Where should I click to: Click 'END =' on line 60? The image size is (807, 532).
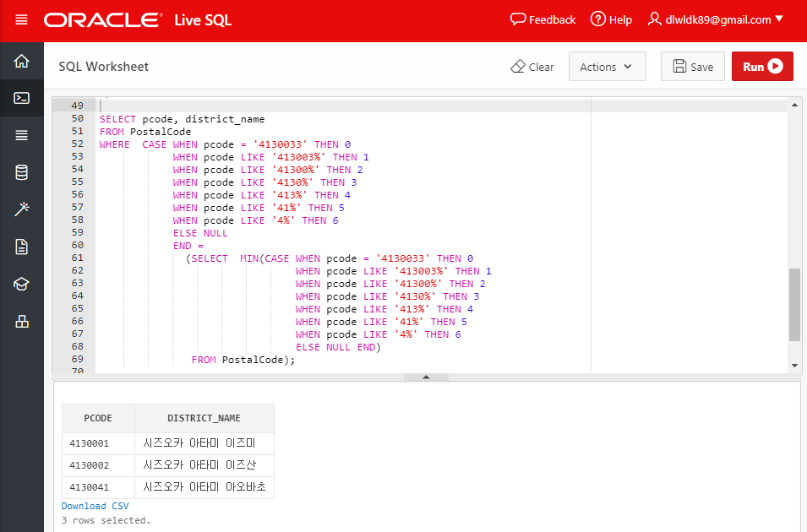click(188, 246)
